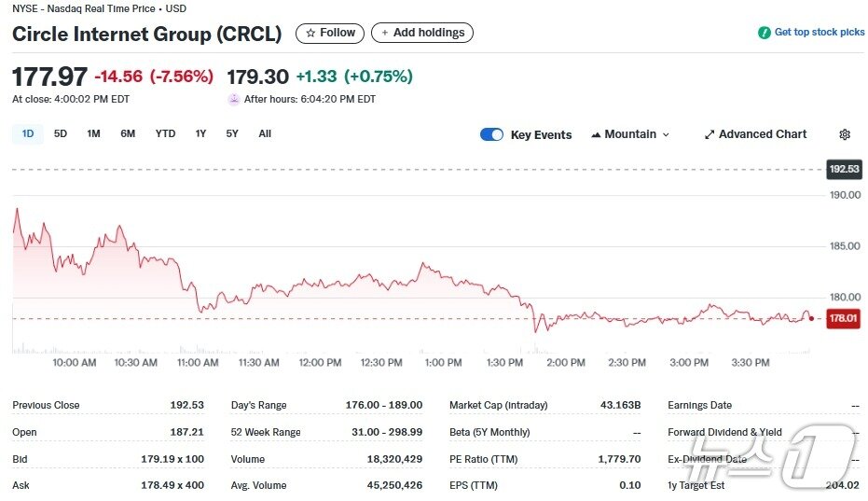The width and height of the screenshot is (868, 501).
Task: Click the Mountain chart type icon
Action: (596, 134)
